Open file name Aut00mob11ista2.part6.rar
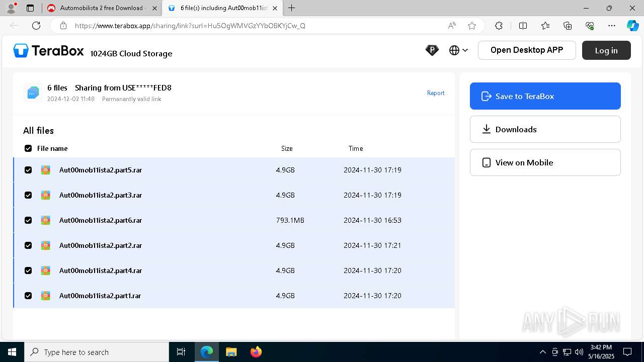644x362 pixels. tap(101, 220)
